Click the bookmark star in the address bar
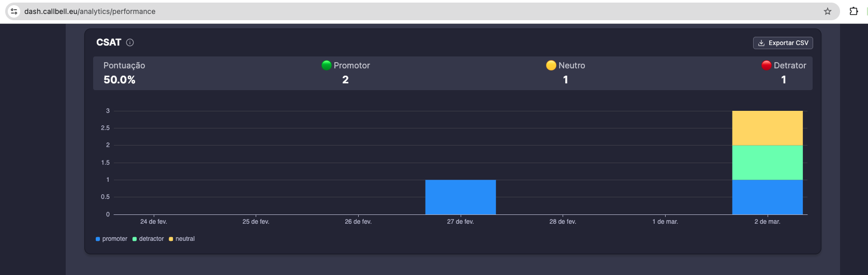This screenshot has height=275, width=868. tap(827, 11)
